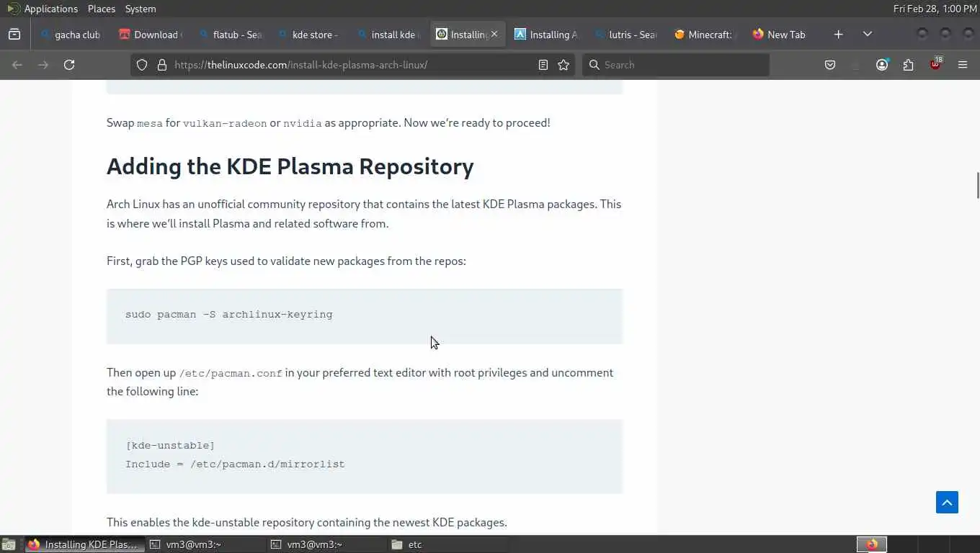Open the tracking protection shield panel

[x=142, y=65]
